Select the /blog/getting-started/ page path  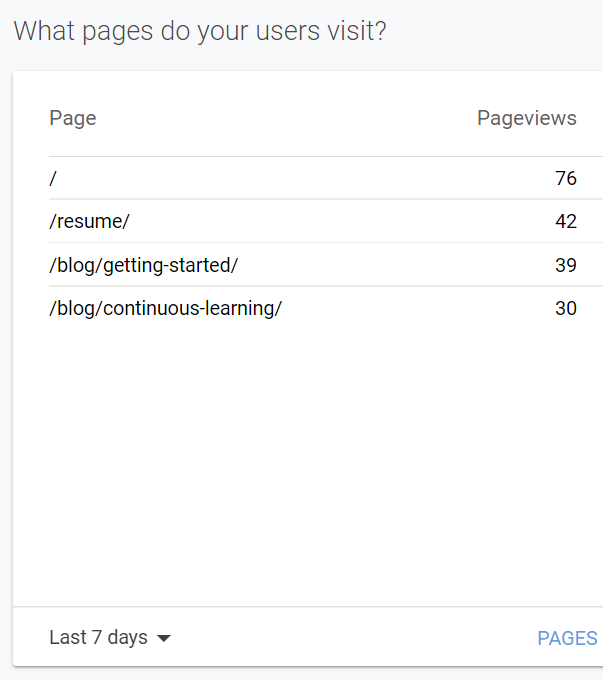click(x=143, y=265)
